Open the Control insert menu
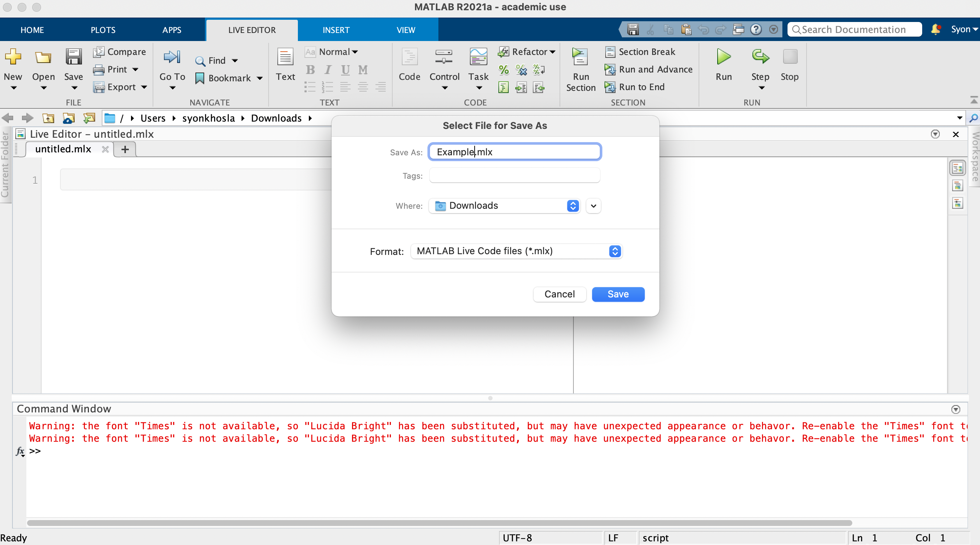Viewport: 980px width, 545px height. [444, 69]
